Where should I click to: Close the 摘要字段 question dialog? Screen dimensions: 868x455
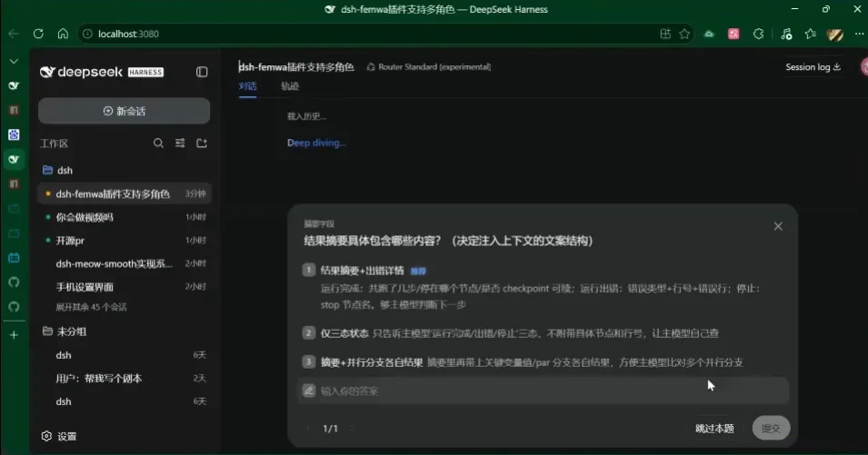778,226
